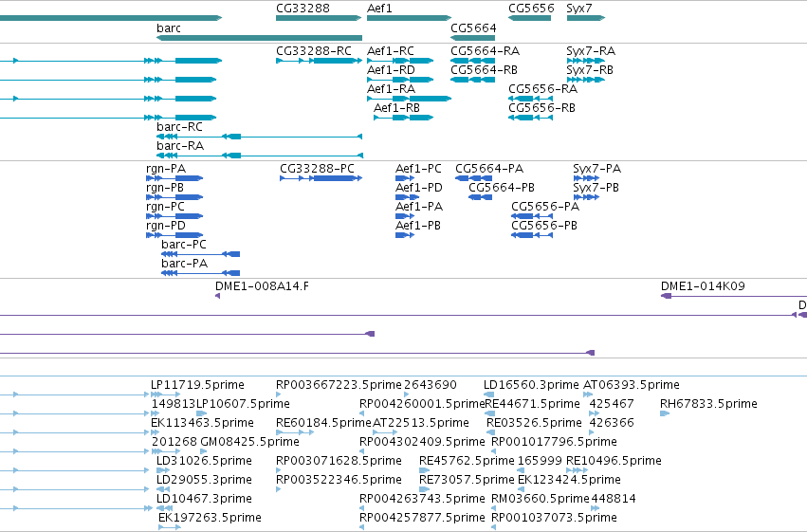Open the barc-RA transcript label
This screenshot has width=807, height=532.
[x=179, y=146]
